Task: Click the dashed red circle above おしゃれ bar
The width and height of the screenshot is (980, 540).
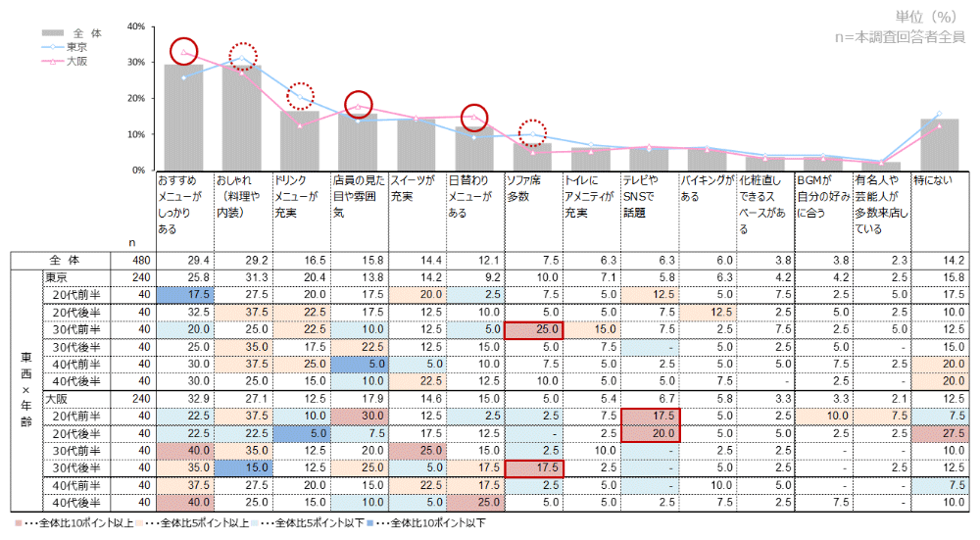Action: tap(242, 58)
